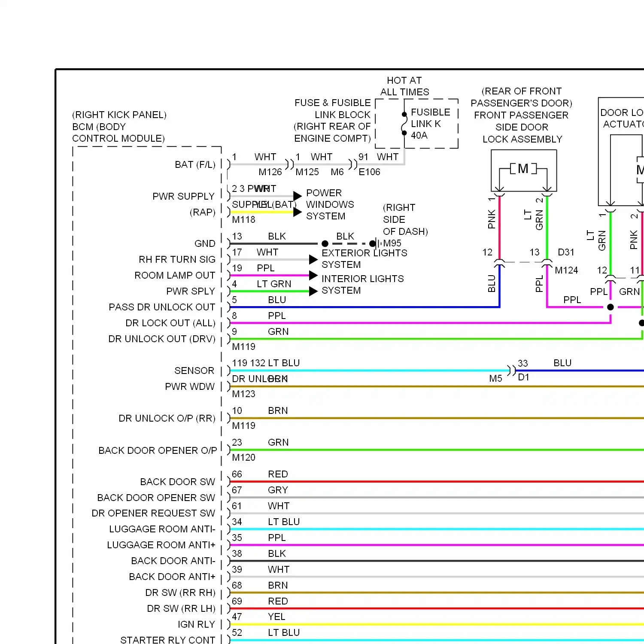The width and height of the screenshot is (644, 644).
Task: Select the 'M5' connector label
Action: tap(495, 379)
